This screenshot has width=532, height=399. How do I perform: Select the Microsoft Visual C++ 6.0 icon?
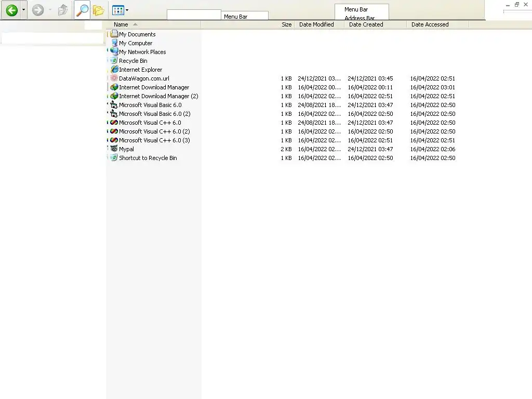(114, 122)
